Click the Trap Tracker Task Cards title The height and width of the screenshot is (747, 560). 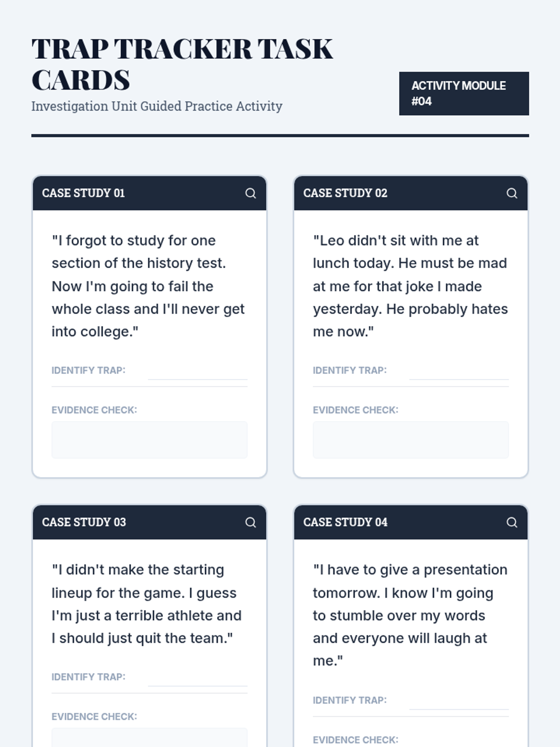(182, 64)
